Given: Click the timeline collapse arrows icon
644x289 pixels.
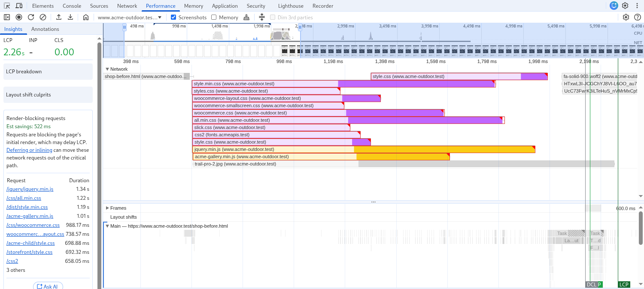Looking at the screenshot, I should 262,17.
